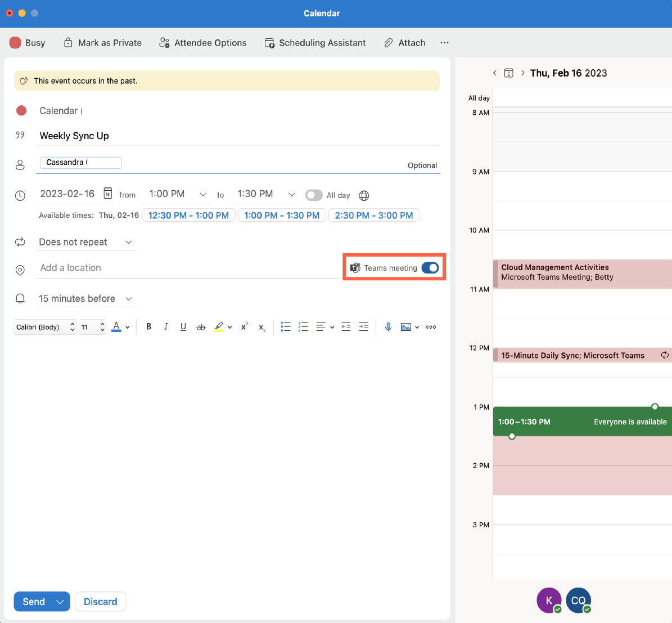Choose the 2:30 PM - 3:00 PM available time

click(x=373, y=216)
